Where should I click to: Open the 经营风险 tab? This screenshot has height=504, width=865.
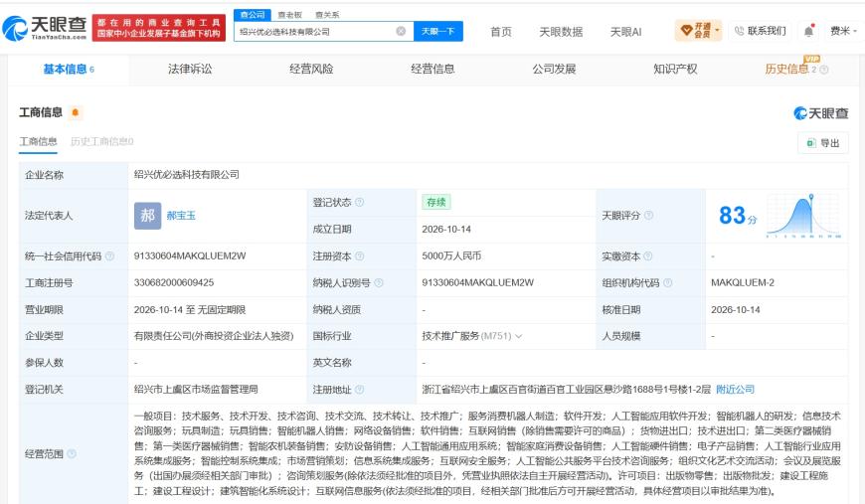click(311, 70)
